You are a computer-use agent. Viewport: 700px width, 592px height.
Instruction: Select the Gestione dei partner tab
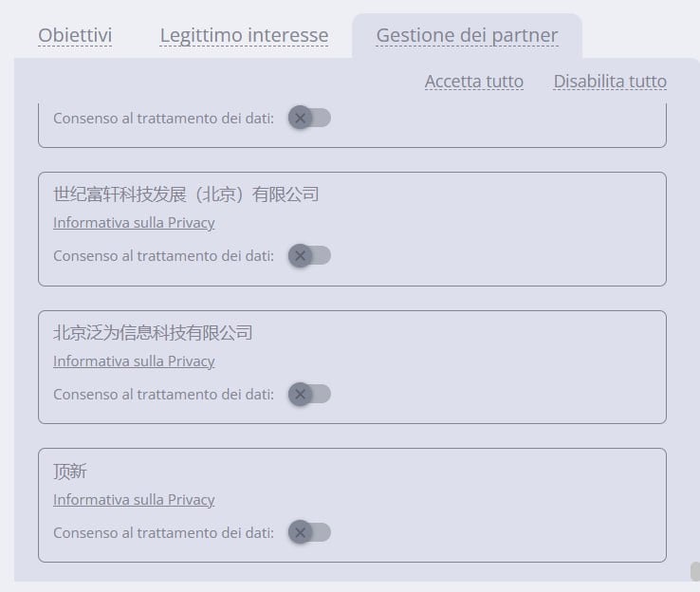point(467,36)
